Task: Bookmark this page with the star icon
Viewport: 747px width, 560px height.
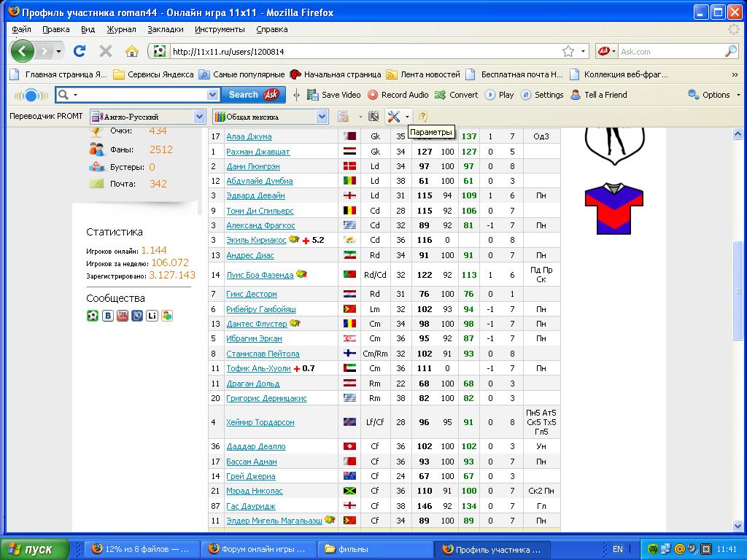Action: click(568, 51)
